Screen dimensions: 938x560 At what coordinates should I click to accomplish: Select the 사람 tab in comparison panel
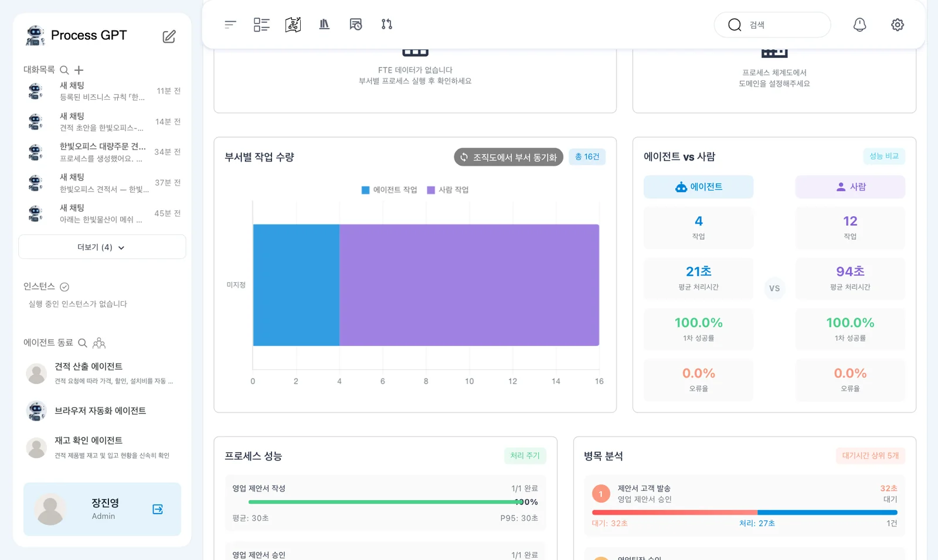[x=850, y=187]
